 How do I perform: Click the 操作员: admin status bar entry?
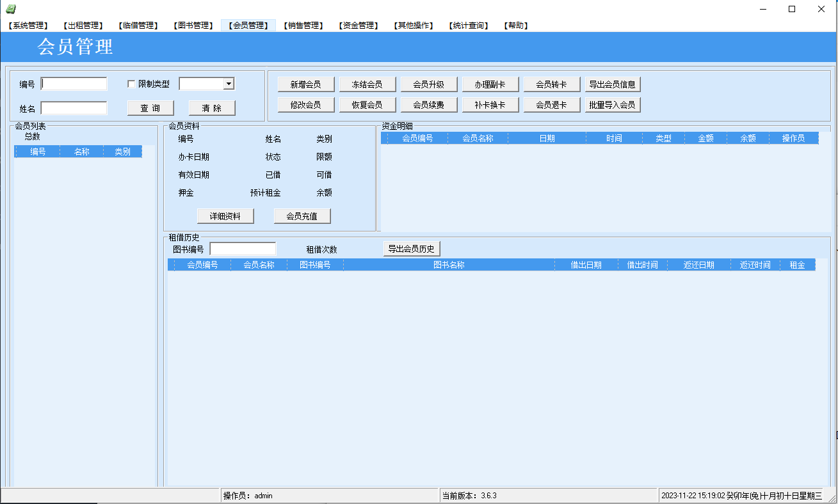pyautogui.click(x=329, y=496)
